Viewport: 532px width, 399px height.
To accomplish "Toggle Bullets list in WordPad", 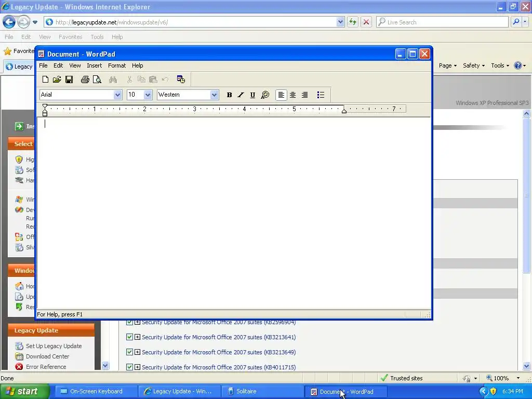I will pos(321,95).
